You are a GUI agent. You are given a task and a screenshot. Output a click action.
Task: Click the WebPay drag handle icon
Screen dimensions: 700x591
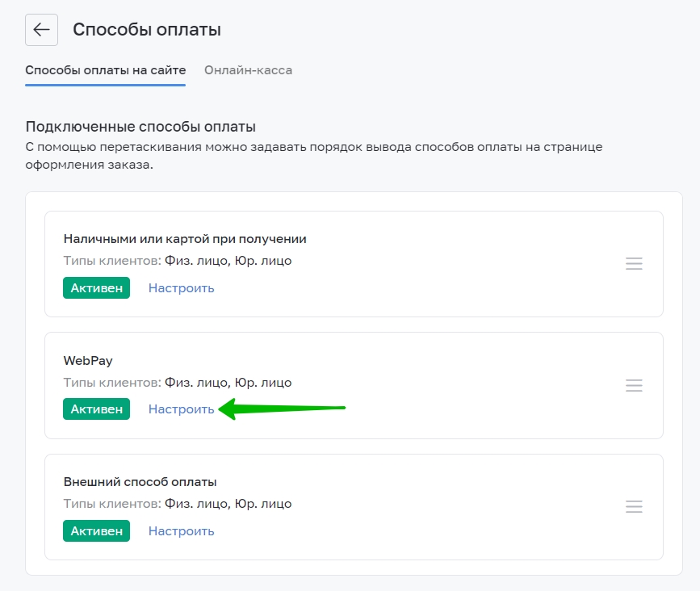click(634, 386)
